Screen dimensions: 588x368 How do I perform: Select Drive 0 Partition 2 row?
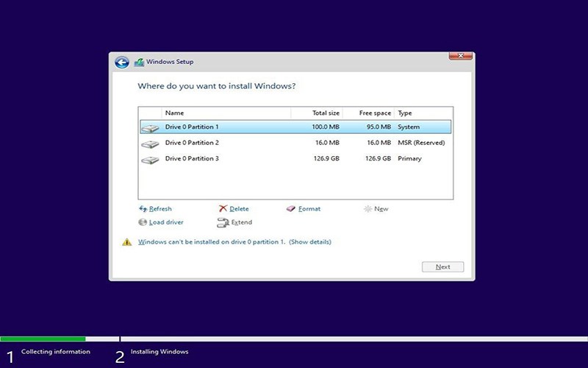click(295, 143)
